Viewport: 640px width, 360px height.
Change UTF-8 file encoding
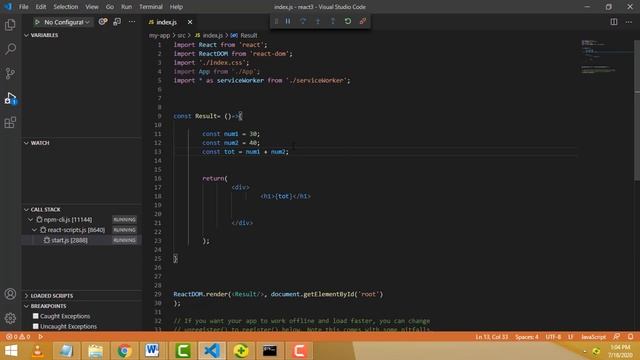click(x=553, y=337)
